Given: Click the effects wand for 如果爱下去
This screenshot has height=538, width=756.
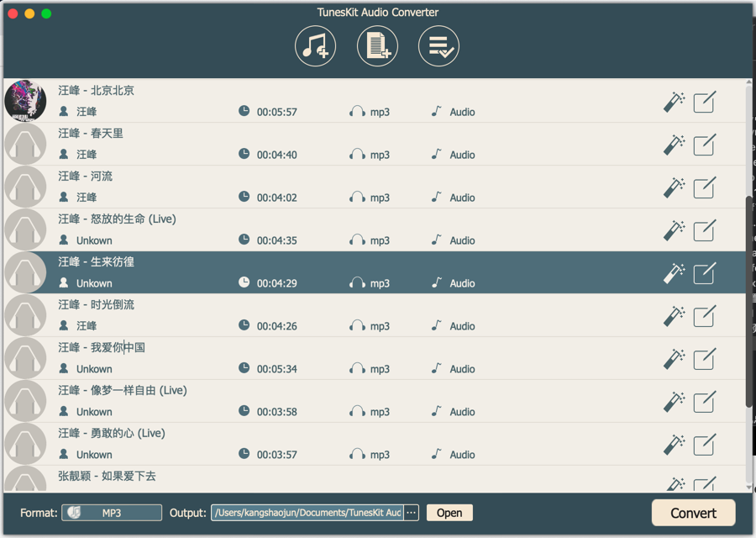Looking at the screenshot, I should [x=674, y=484].
